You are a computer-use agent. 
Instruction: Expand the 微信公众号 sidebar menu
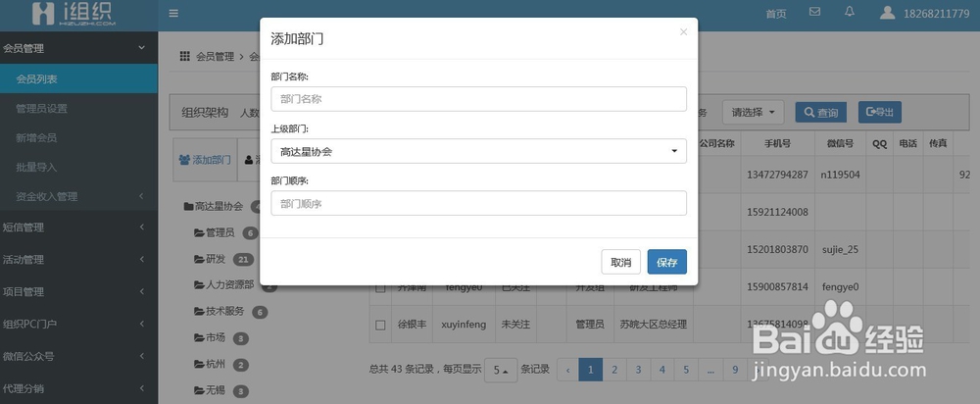(x=78, y=356)
